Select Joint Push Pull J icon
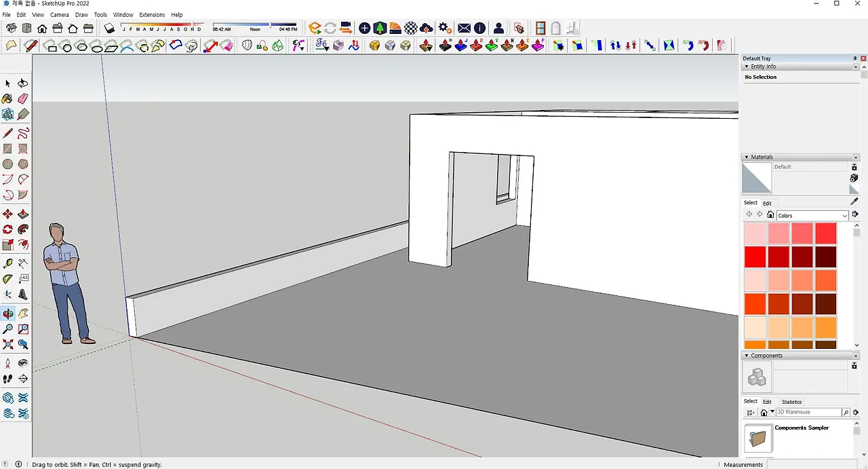The height and width of the screenshot is (469, 868). (x=461, y=45)
